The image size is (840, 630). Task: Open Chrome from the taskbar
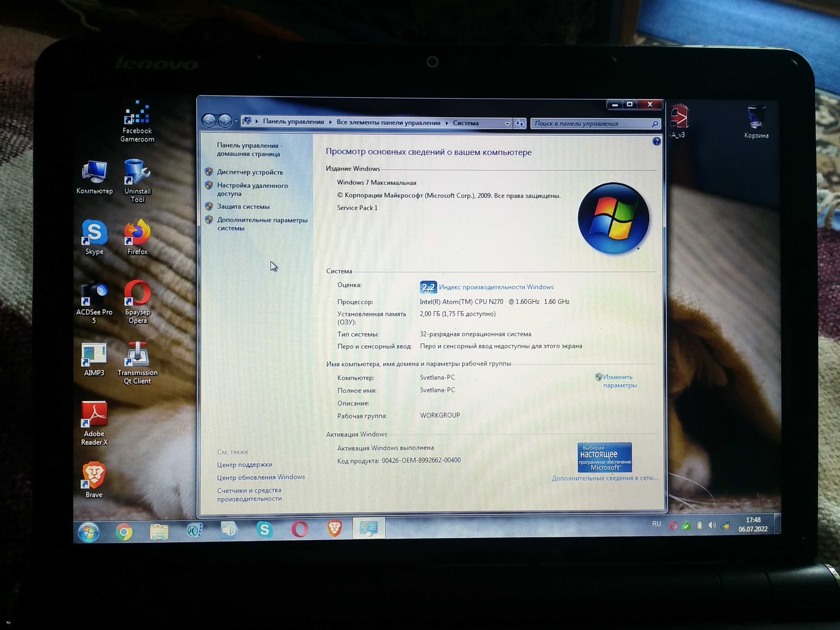coord(124,532)
